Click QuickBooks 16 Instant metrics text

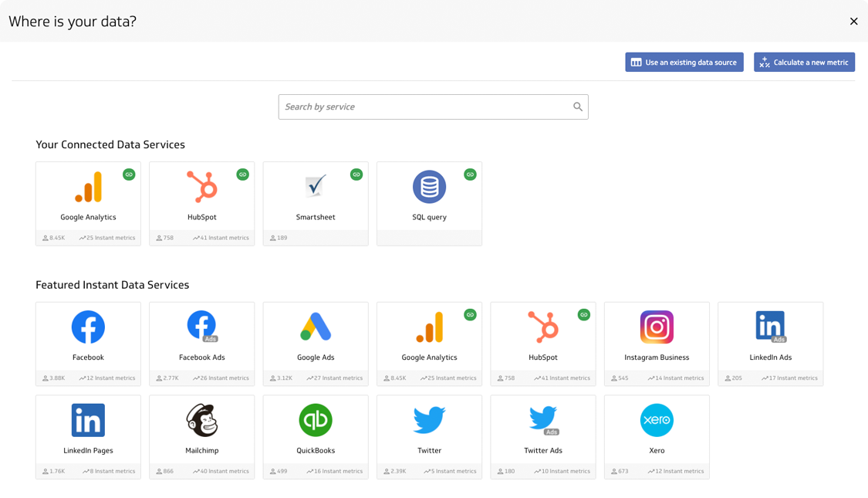(x=338, y=472)
